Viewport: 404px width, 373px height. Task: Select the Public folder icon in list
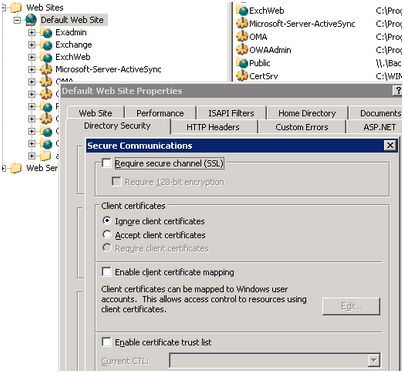[x=242, y=63]
